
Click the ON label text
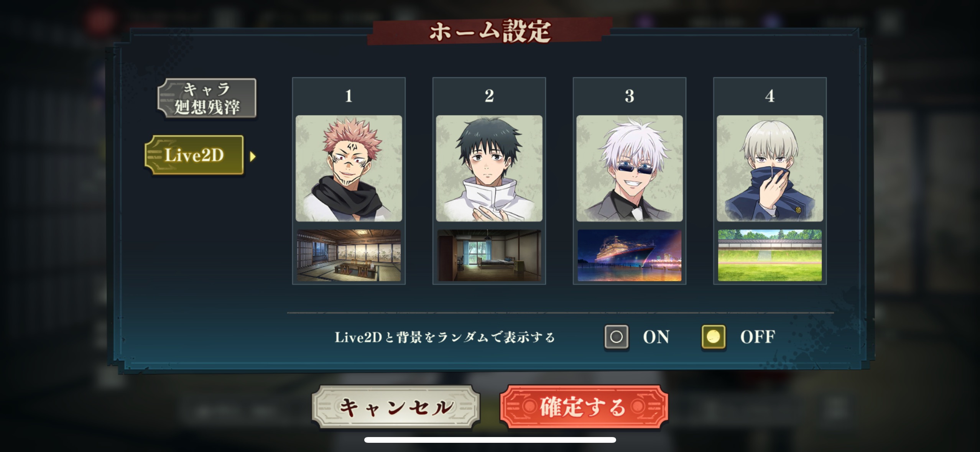click(656, 337)
